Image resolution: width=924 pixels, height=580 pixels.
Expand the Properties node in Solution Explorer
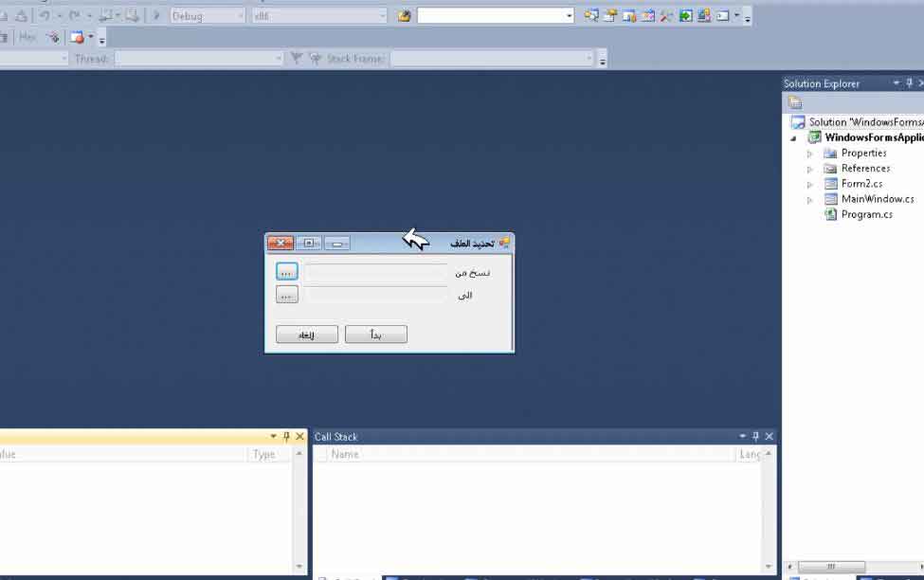pos(810,154)
